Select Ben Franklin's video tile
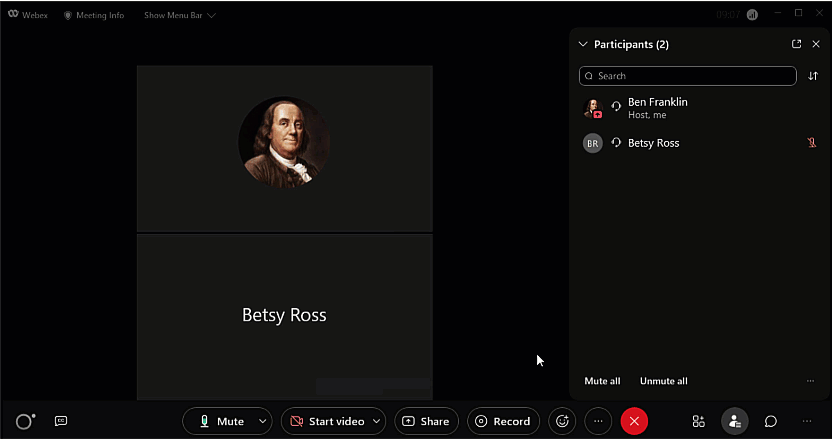The width and height of the screenshot is (832, 440). 284,149
